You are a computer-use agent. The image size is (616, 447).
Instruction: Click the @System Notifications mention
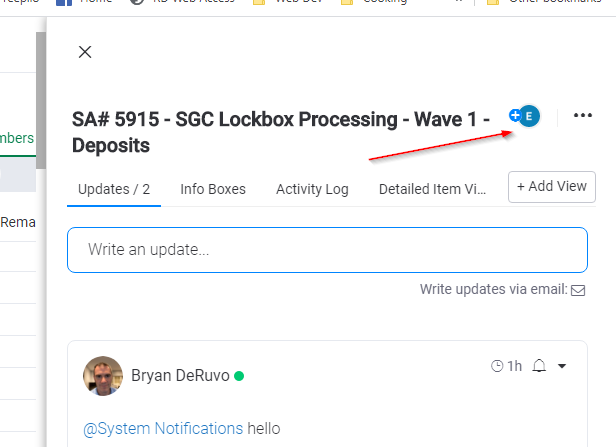pos(163,428)
